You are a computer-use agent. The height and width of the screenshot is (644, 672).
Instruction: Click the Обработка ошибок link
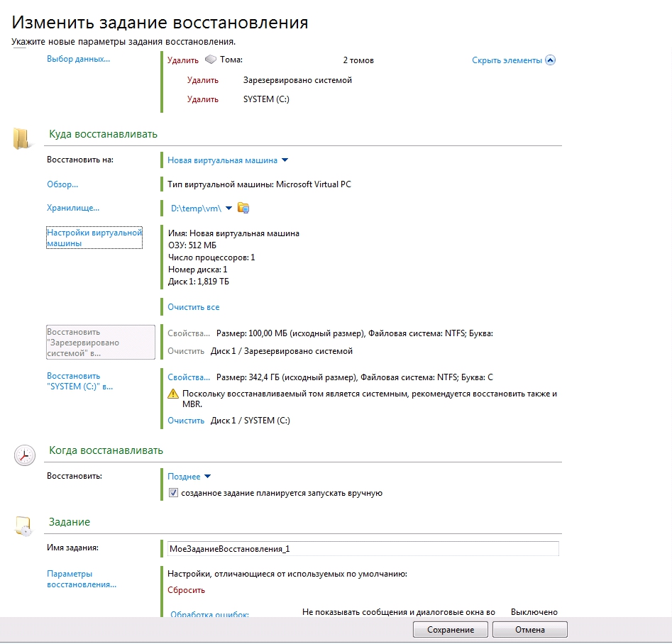pos(209,614)
